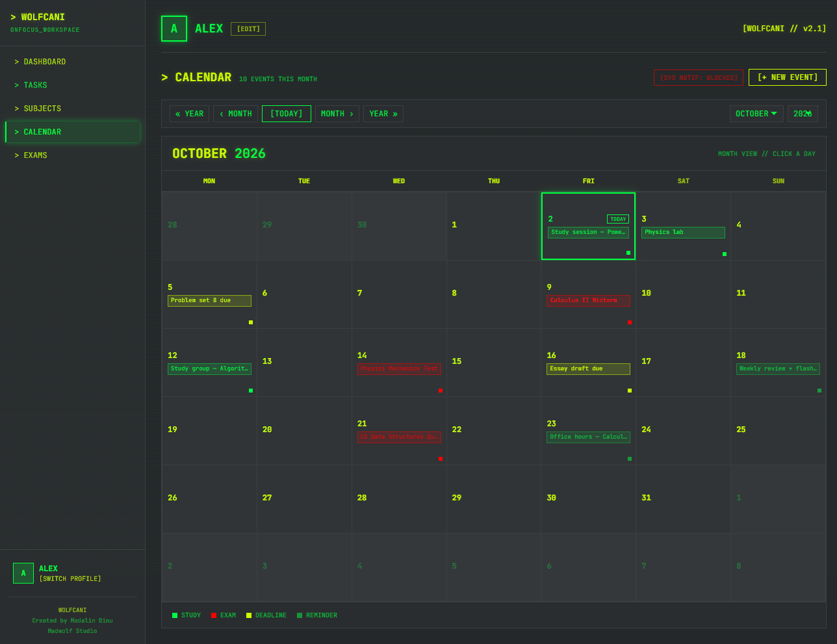
Task: Go back one year
Action: click(x=189, y=114)
